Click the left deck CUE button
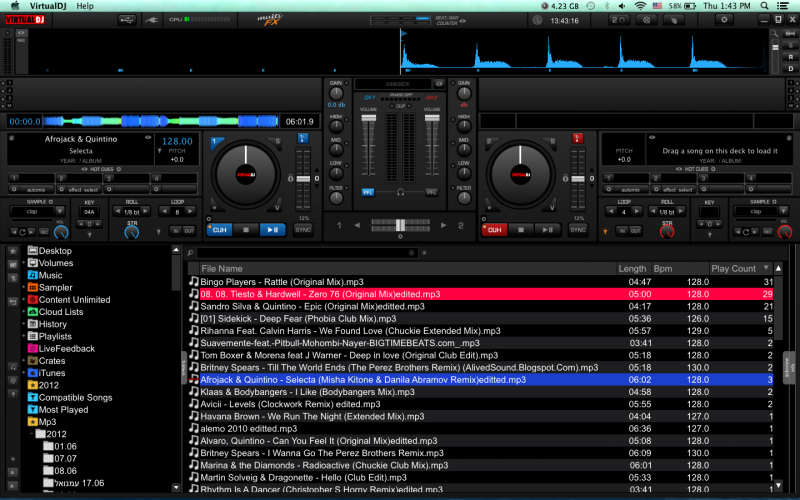The height and width of the screenshot is (500, 800). point(220,229)
